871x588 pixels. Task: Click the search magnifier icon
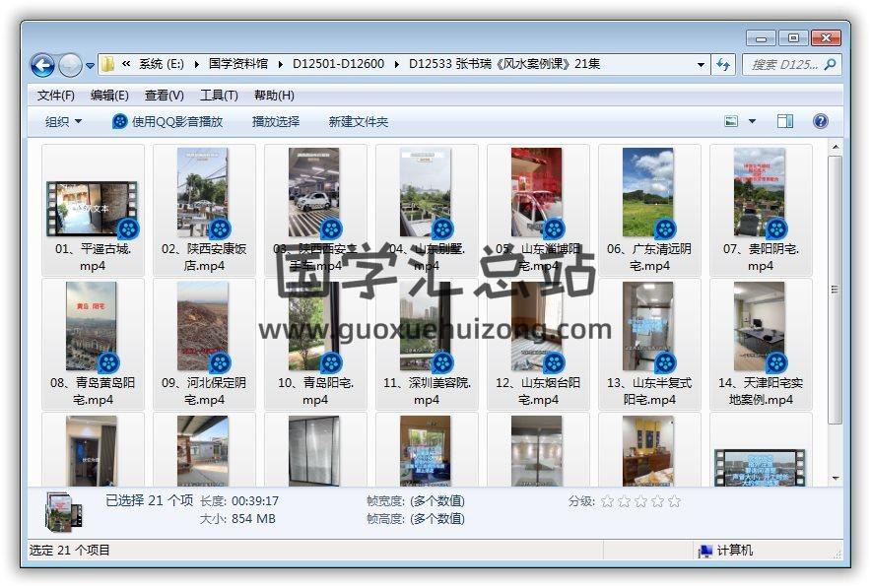tap(830, 65)
